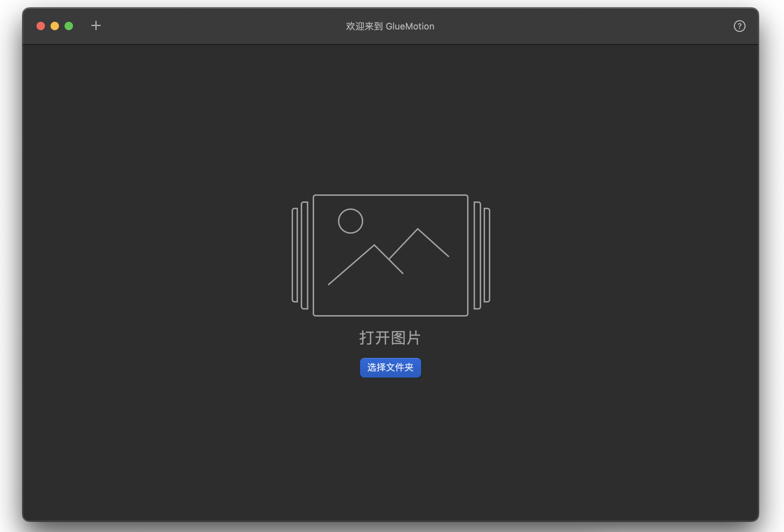Minimize the window with yellow button

click(55, 26)
